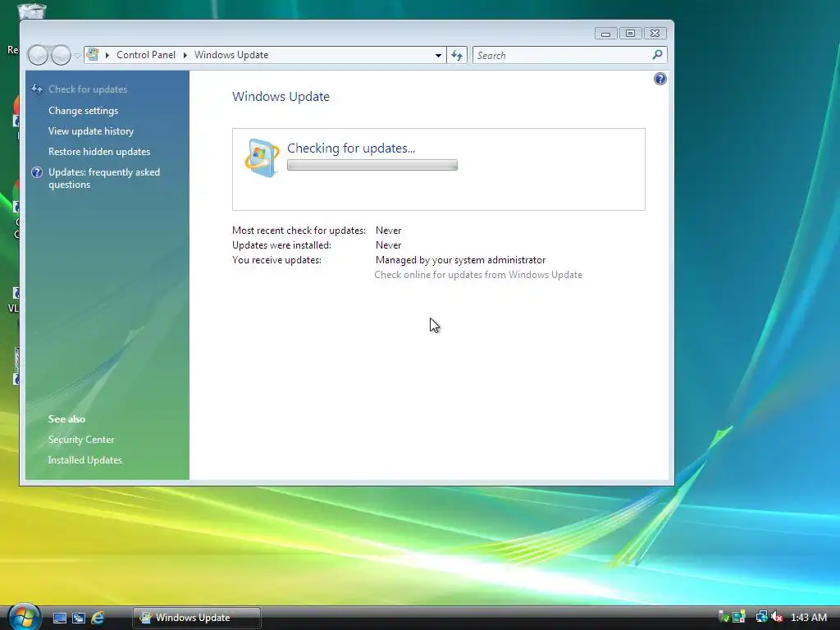The width and height of the screenshot is (840, 630).
Task: Click the You receive updates label
Action: [276, 260]
